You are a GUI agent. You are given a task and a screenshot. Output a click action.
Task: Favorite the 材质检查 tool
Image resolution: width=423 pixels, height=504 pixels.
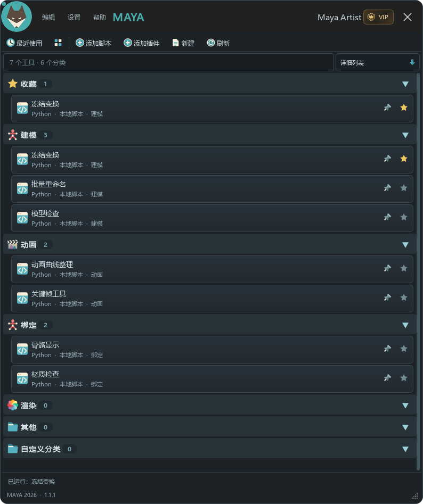coord(404,378)
